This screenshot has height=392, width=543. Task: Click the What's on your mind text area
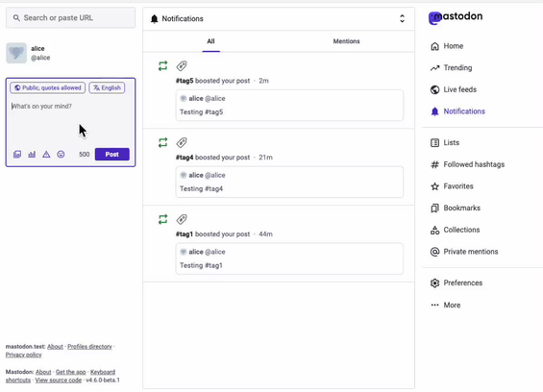pyautogui.click(x=71, y=121)
